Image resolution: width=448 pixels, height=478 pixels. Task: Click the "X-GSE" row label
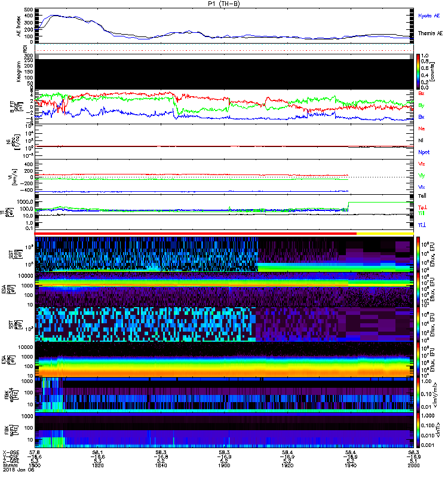tap(10, 452)
